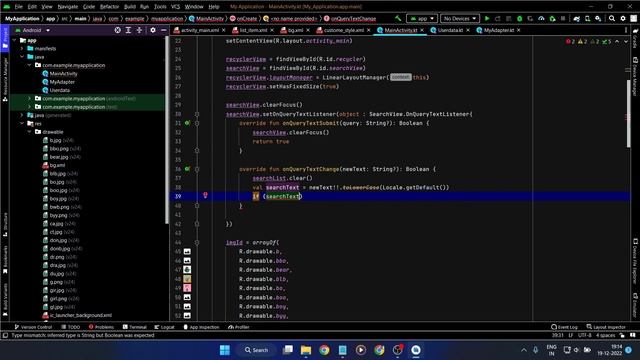Run the app with the green play button
The image size is (640, 360).
487,18
